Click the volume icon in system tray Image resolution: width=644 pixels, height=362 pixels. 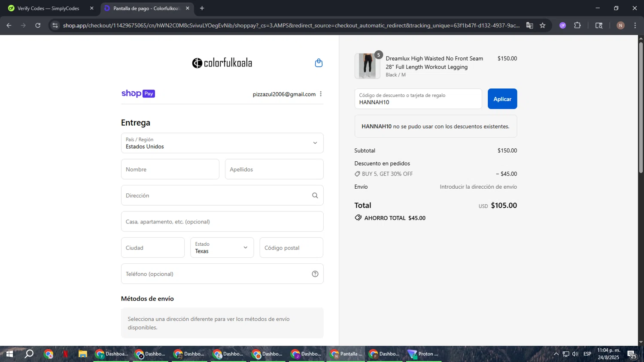pos(575,354)
